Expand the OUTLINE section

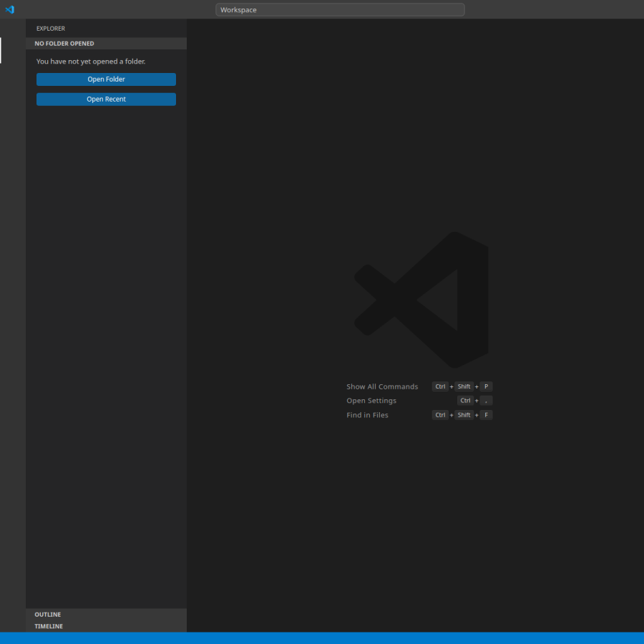tap(106, 615)
